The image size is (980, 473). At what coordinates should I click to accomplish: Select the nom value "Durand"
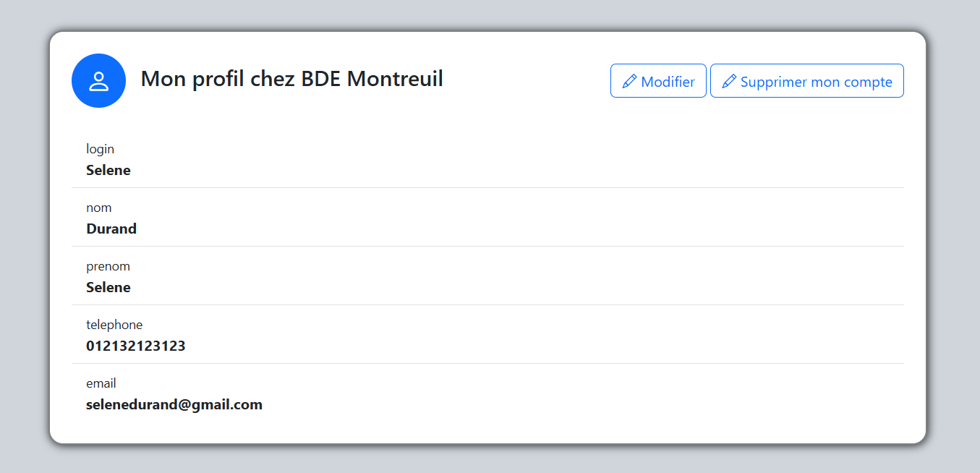click(111, 229)
